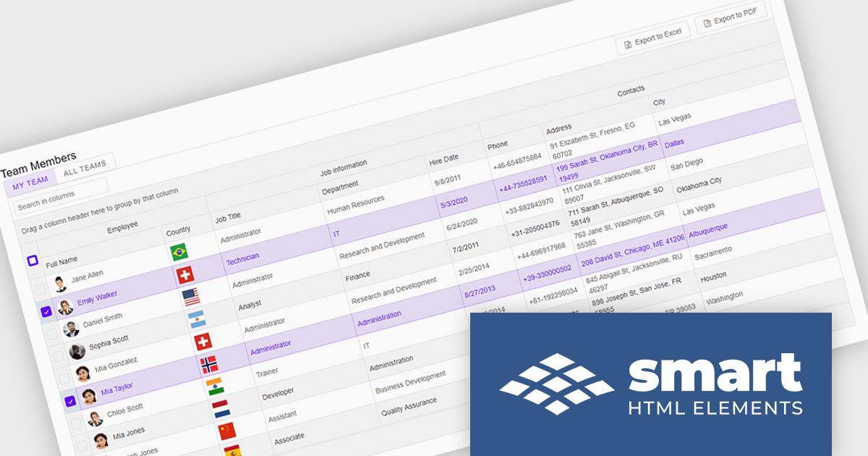Switch to the ALL TEAMS tab
The height and width of the screenshot is (456, 868).
click(x=85, y=168)
